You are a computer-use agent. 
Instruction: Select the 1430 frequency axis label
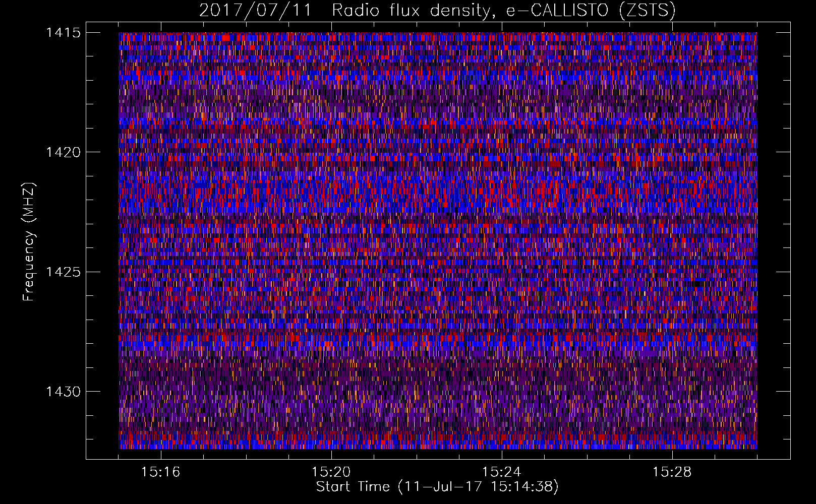(x=63, y=392)
